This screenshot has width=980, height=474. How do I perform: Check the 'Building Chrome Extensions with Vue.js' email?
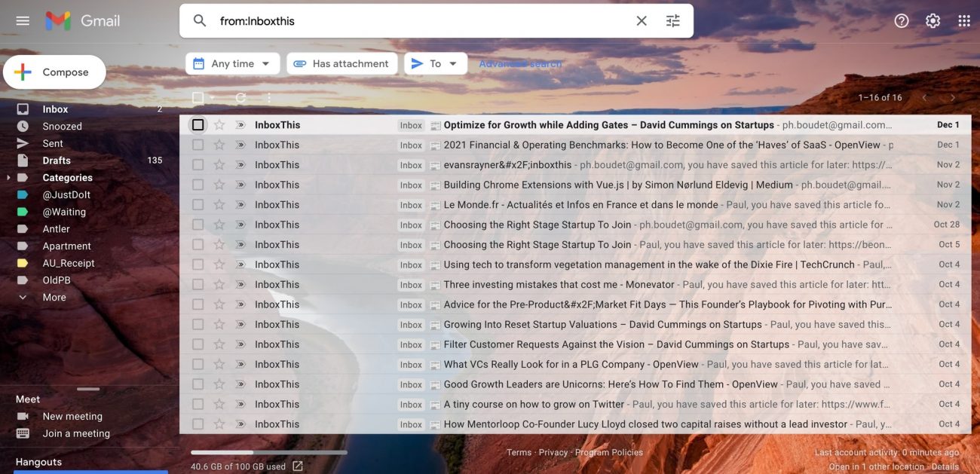pyautogui.click(x=198, y=185)
